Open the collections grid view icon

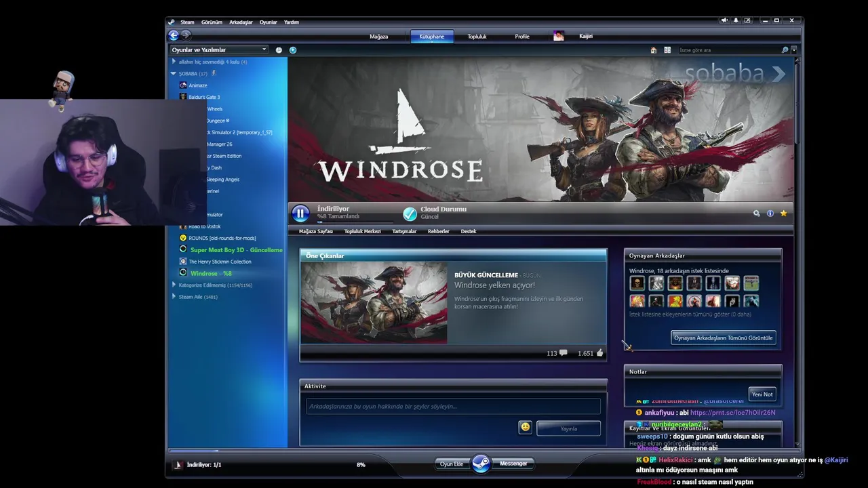tap(667, 50)
